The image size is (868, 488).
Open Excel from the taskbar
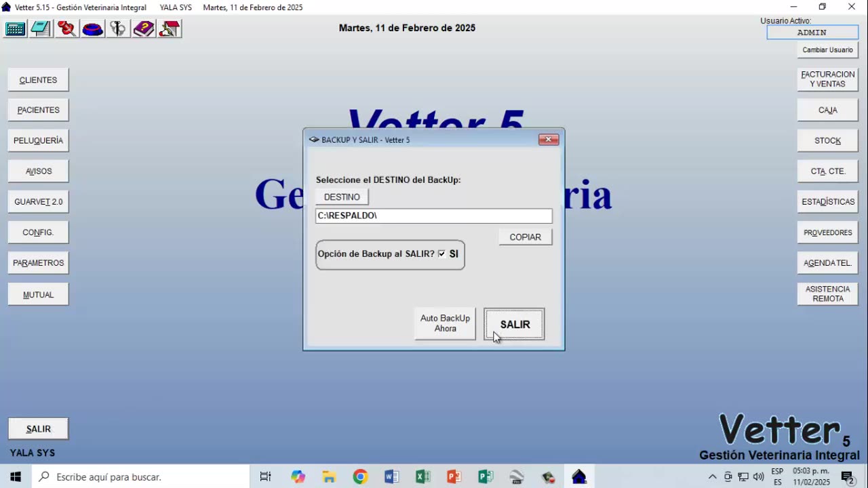pos(422,477)
